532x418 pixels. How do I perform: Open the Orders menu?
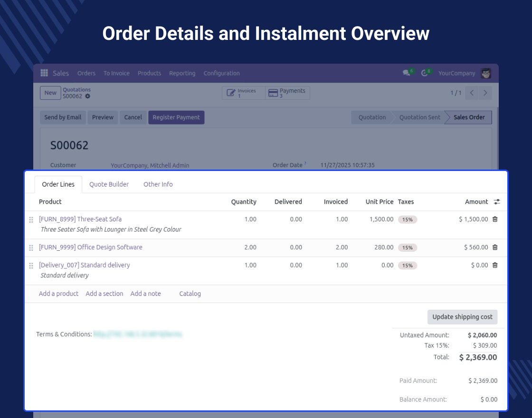click(x=86, y=73)
